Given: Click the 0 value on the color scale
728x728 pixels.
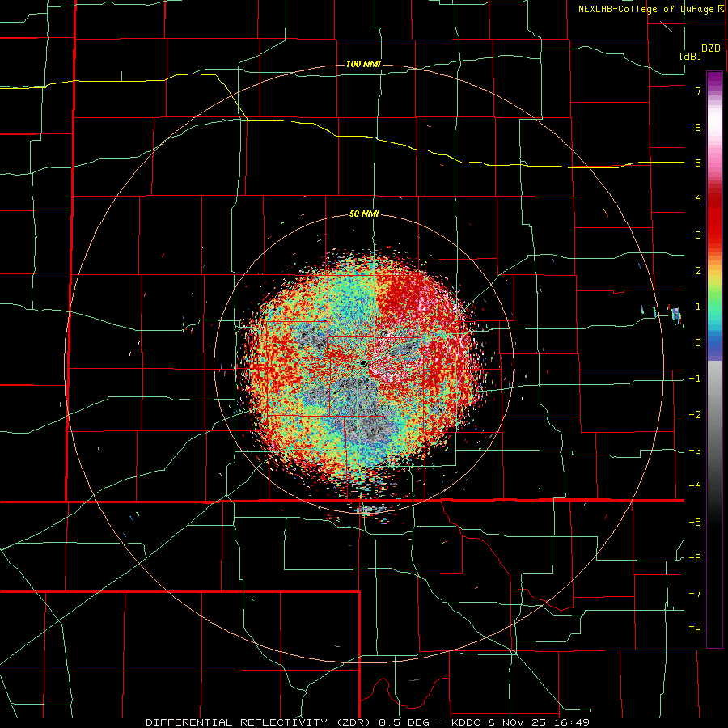Looking at the screenshot, I should pos(698,343).
